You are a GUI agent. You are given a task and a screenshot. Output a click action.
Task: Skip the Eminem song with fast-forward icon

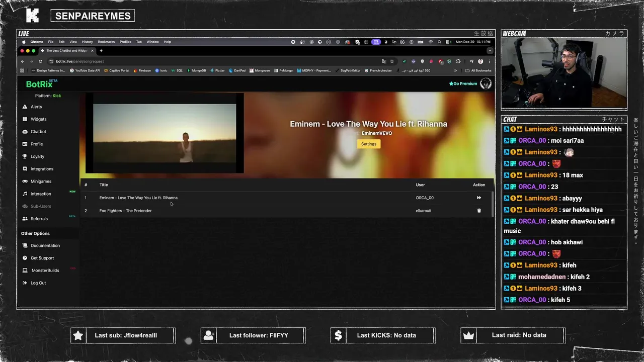(x=479, y=198)
